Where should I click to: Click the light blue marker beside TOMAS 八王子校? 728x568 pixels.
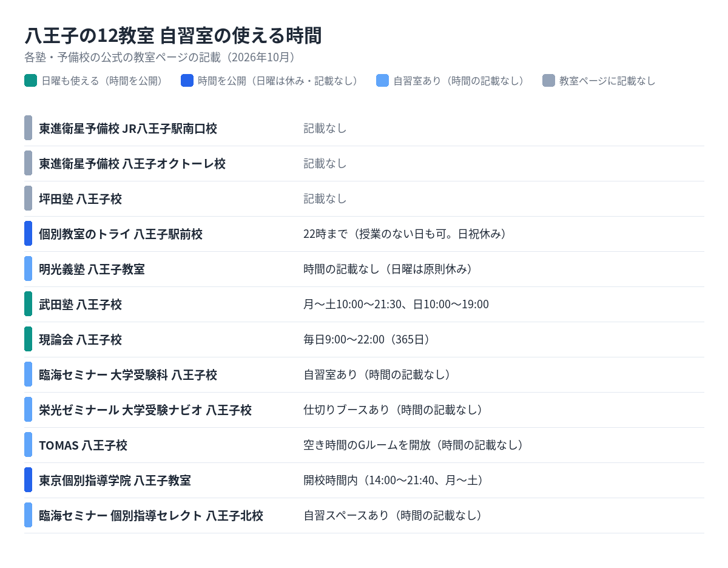pyautogui.click(x=28, y=445)
